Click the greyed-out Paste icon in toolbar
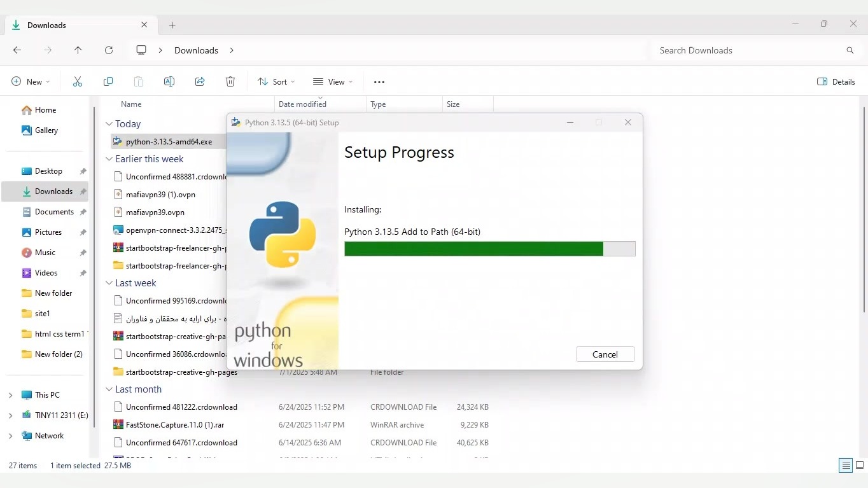The width and height of the screenshot is (868, 488). 139,81
